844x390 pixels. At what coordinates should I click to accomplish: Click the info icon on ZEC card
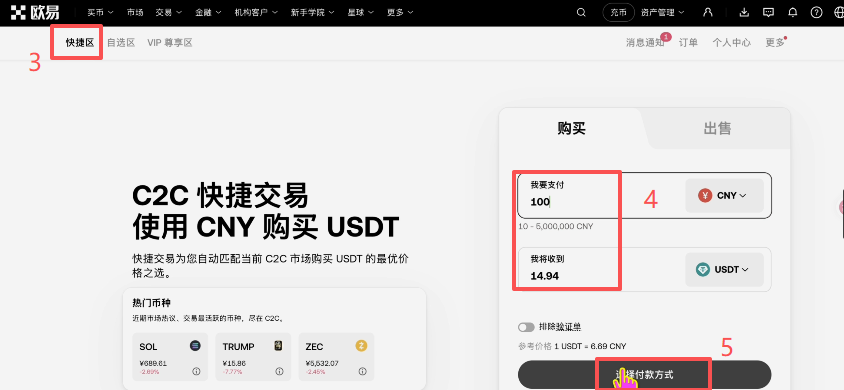click(362, 371)
